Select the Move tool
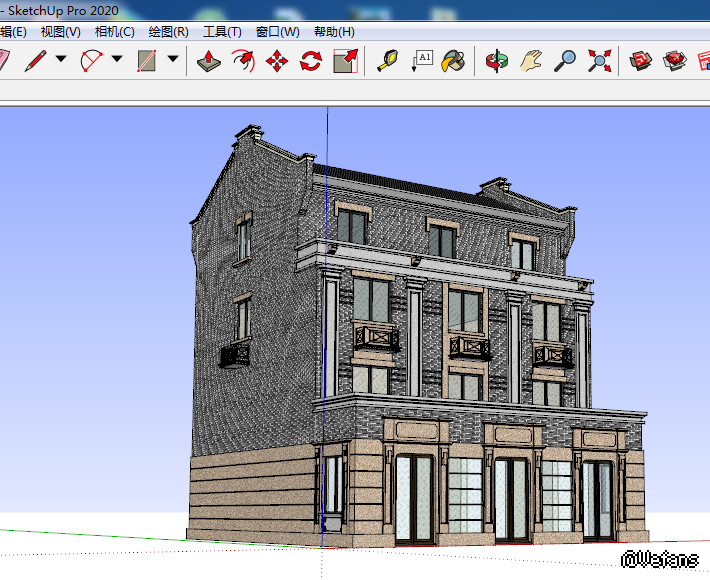This screenshot has width=710, height=580. click(x=277, y=61)
